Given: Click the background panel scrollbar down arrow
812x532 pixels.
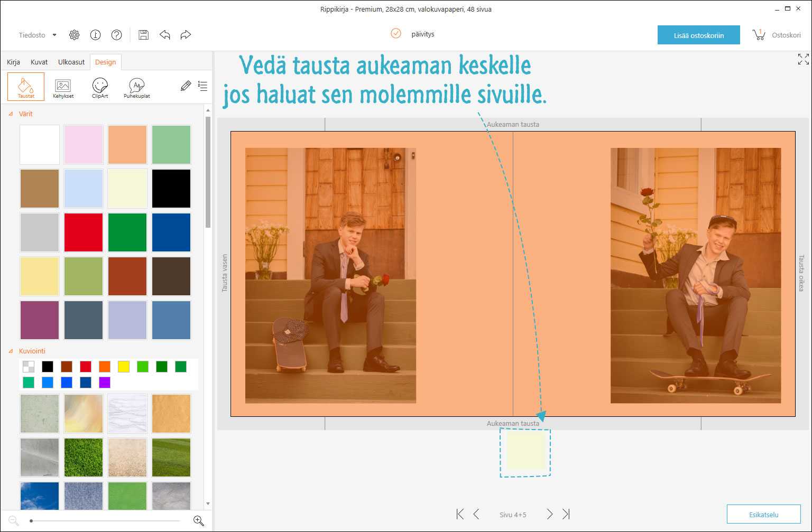Looking at the screenshot, I should pyautogui.click(x=208, y=504).
